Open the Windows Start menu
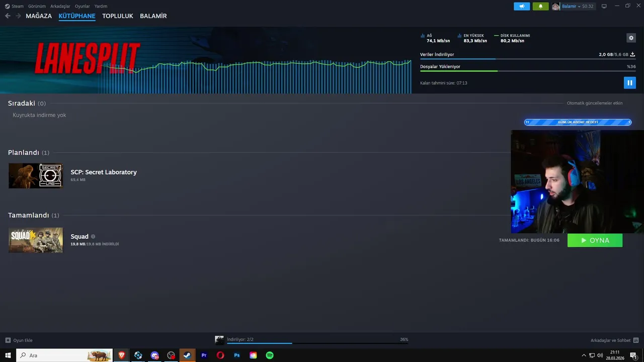The height and width of the screenshot is (362, 644). (x=8, y=355)
